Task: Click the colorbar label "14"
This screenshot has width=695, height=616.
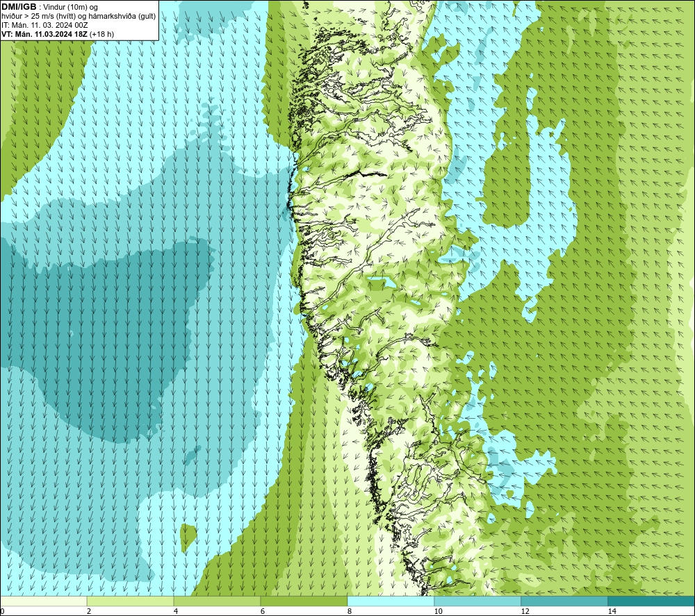Action: 612,611
